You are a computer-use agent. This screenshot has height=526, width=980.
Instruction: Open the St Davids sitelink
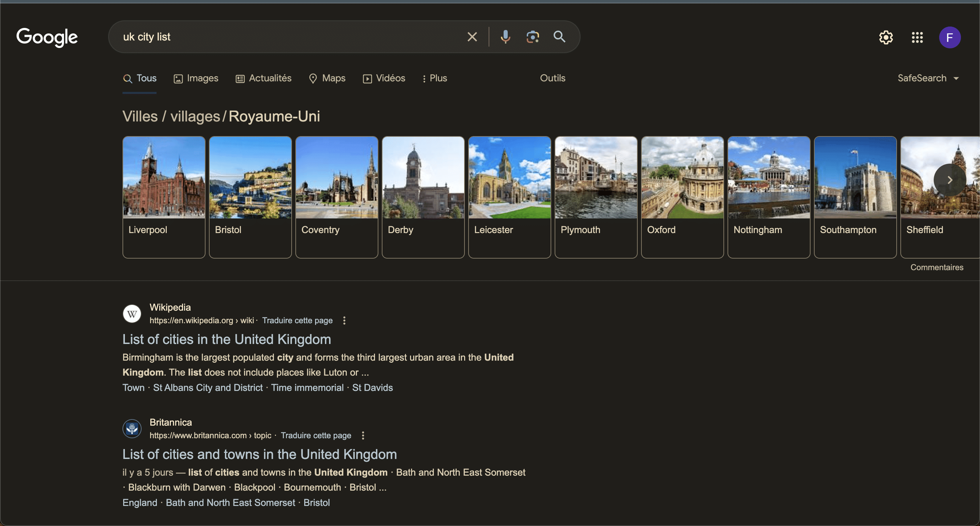click(x=373, y=388)
